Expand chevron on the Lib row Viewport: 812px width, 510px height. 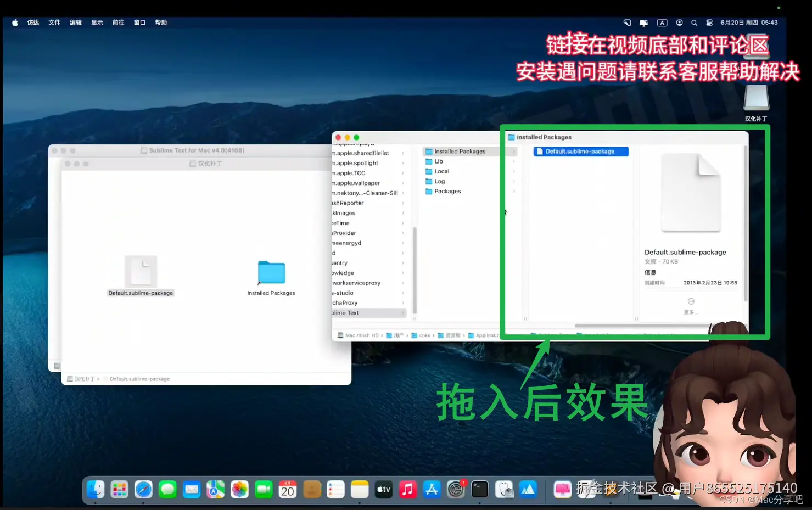(x=514, y=161)
